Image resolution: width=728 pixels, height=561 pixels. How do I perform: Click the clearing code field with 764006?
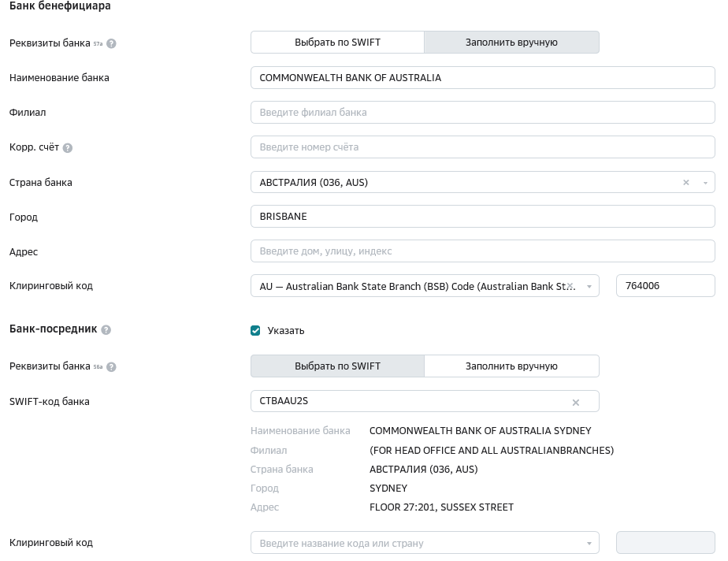click(x=665, y=286)
